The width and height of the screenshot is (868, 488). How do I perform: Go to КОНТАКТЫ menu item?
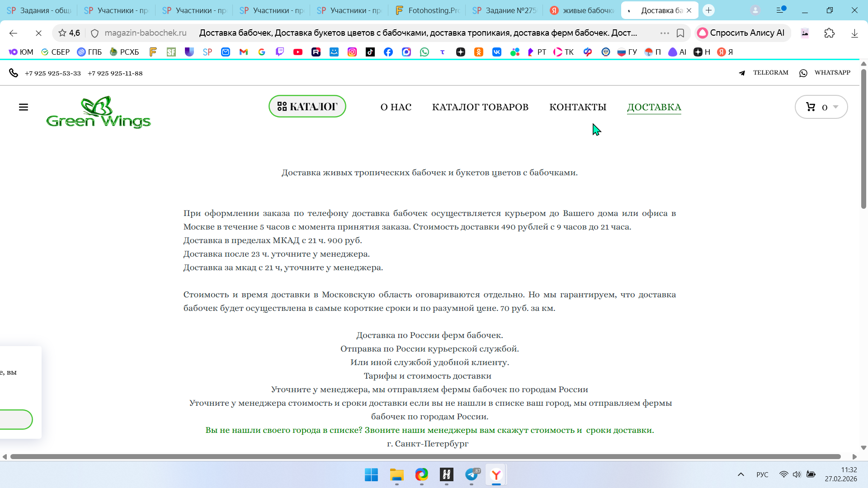click(x=577, y=107)
